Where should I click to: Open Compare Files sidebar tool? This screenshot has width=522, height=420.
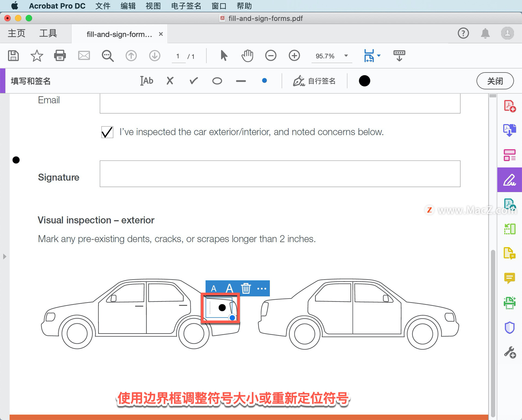[510, 229]
